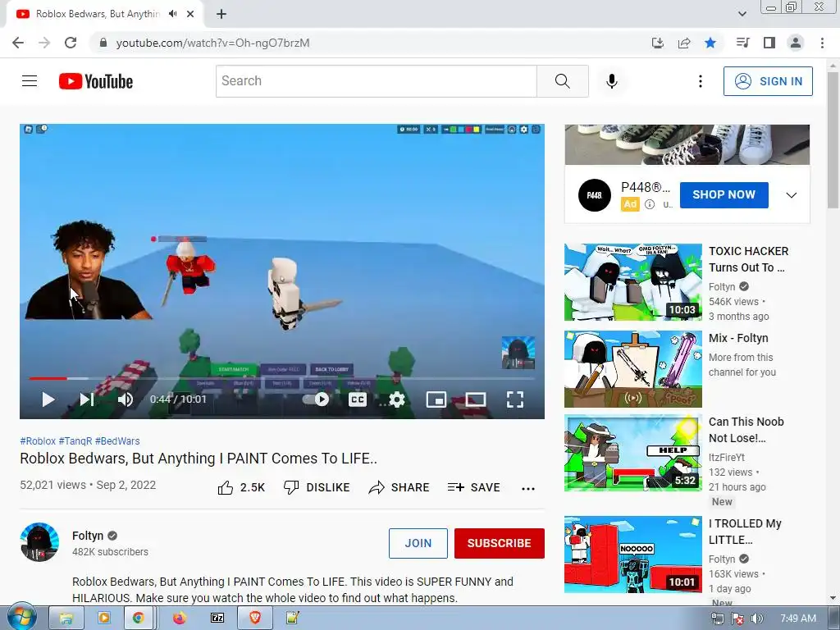Play the paused video
Image resolution: width=840 pixels, height=630 pixels.
click(x=48, y=399)
